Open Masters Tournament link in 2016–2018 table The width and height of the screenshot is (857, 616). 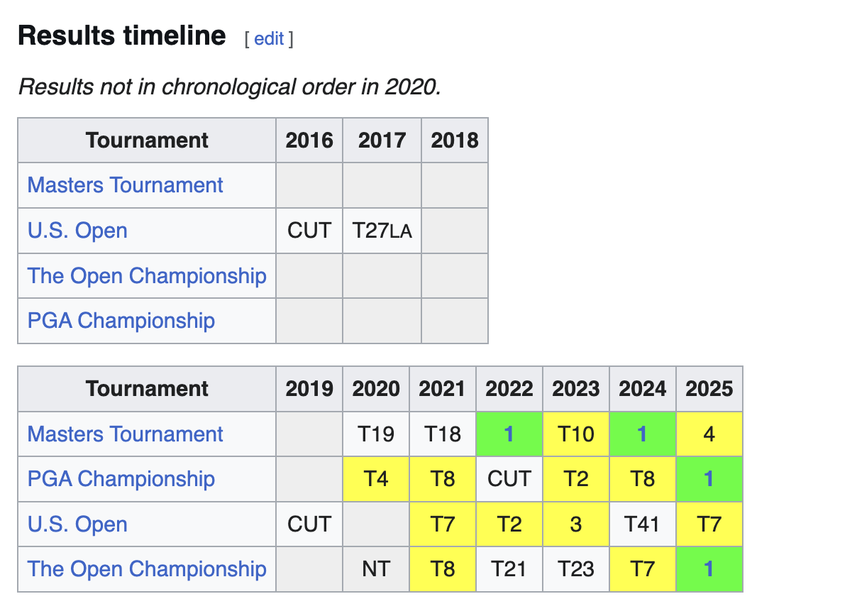pyautogui.click(x=125, y=185)
